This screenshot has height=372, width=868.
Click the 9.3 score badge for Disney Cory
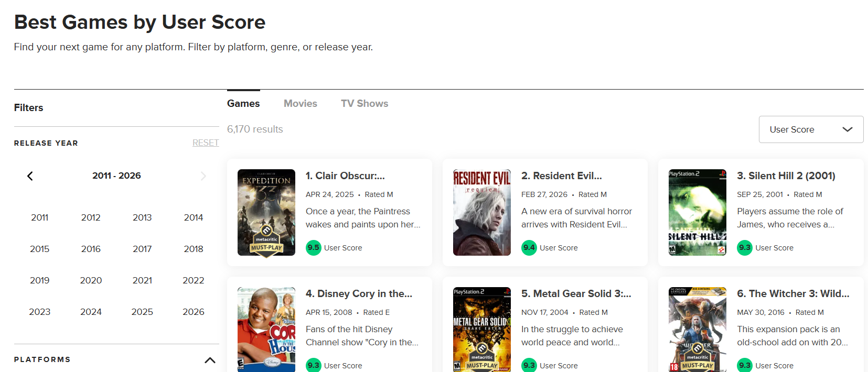(x=314, y=365)
